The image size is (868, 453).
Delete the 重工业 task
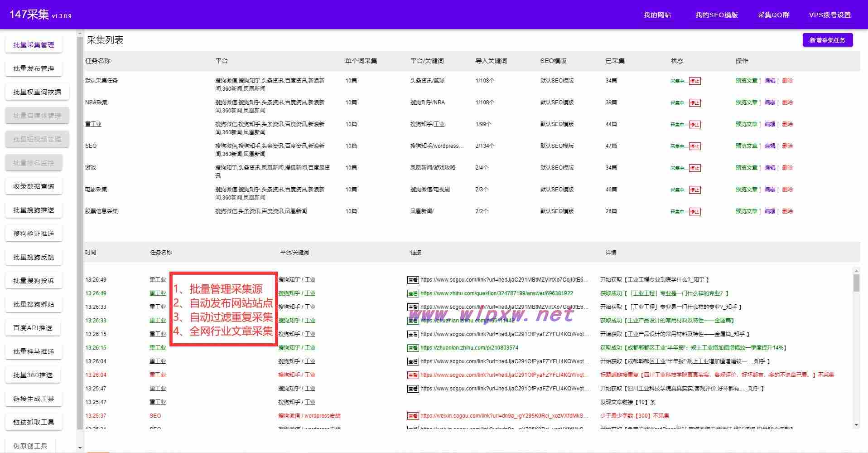[787, 124]
